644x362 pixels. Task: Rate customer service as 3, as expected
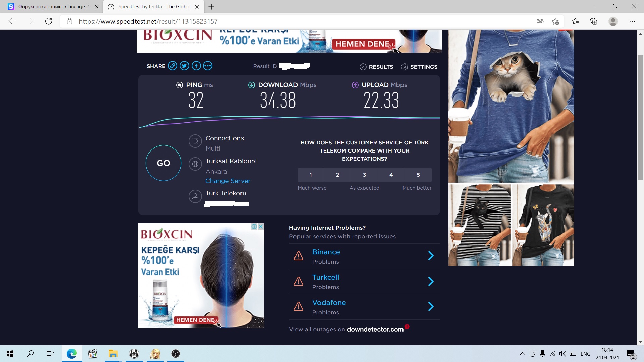click(364, 175)
